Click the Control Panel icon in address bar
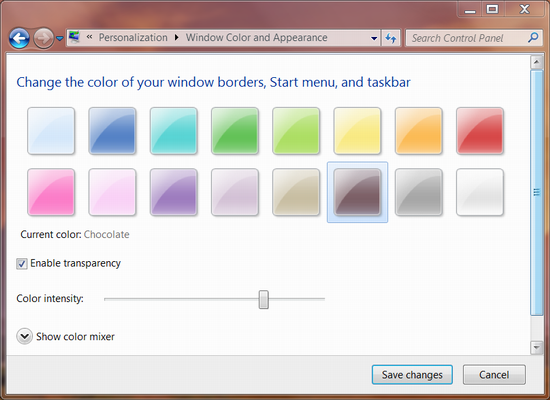 [x=74, y=37]
